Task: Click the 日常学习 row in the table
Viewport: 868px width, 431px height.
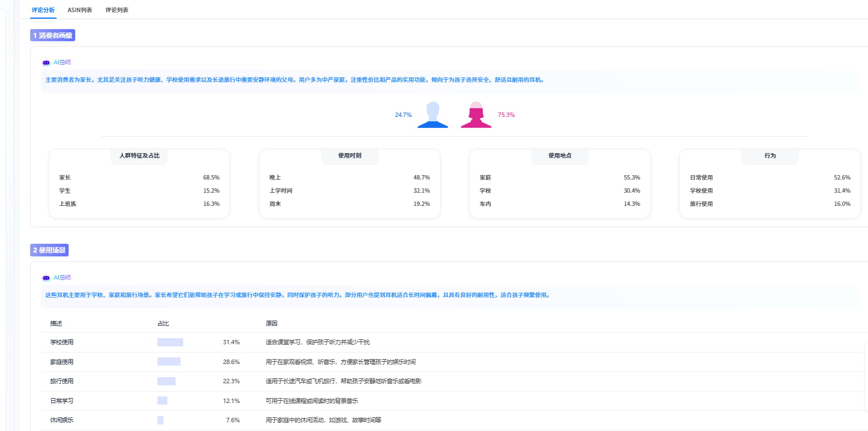Action: pyautogui.click(x=62, y=401)
